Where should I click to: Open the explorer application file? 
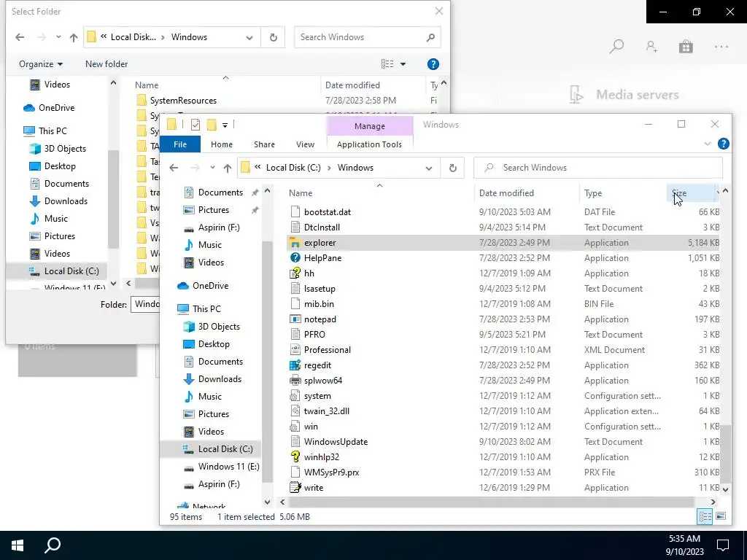click(320, 243)
